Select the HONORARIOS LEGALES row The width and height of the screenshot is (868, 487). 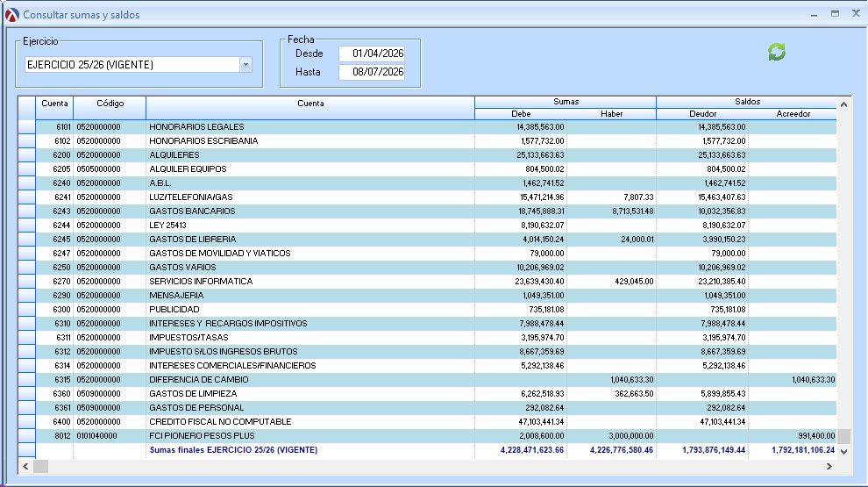pos(427,127)
